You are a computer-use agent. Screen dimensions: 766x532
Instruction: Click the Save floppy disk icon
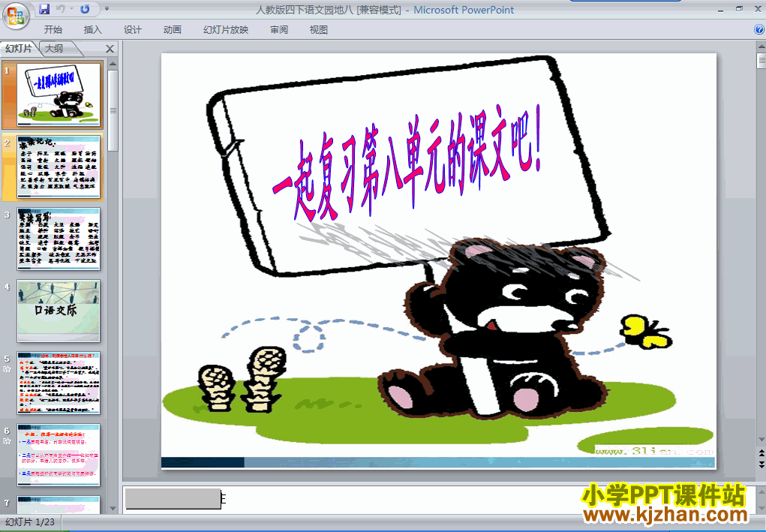(44, 9)
